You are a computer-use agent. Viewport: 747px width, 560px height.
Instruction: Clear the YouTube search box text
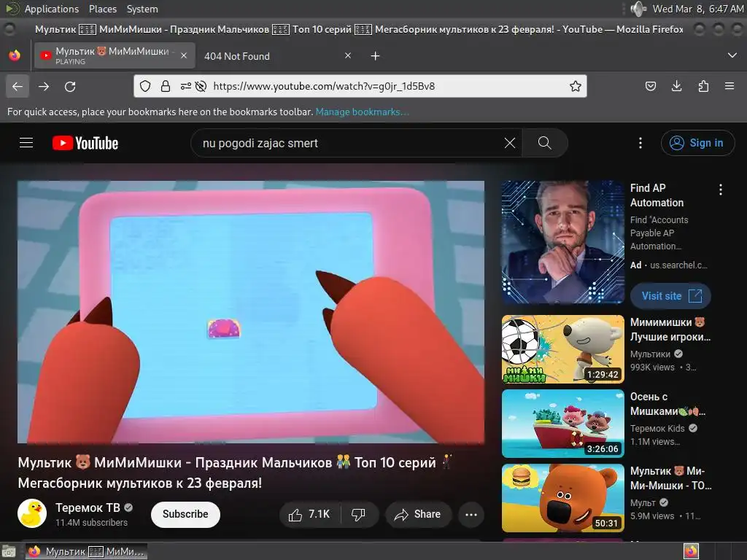point(510,143)
